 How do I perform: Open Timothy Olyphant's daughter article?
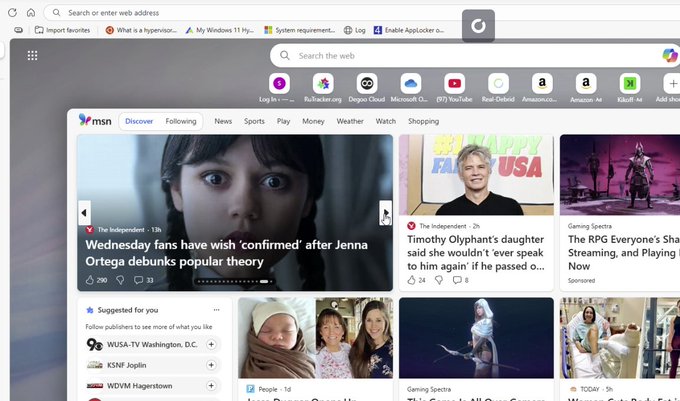[476, 253]
